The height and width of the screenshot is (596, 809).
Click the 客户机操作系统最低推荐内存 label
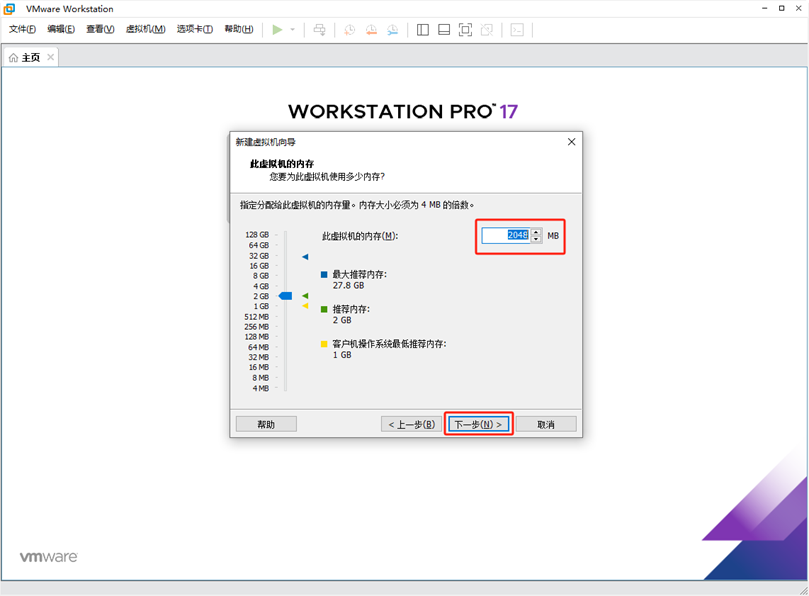click(390, 344)
